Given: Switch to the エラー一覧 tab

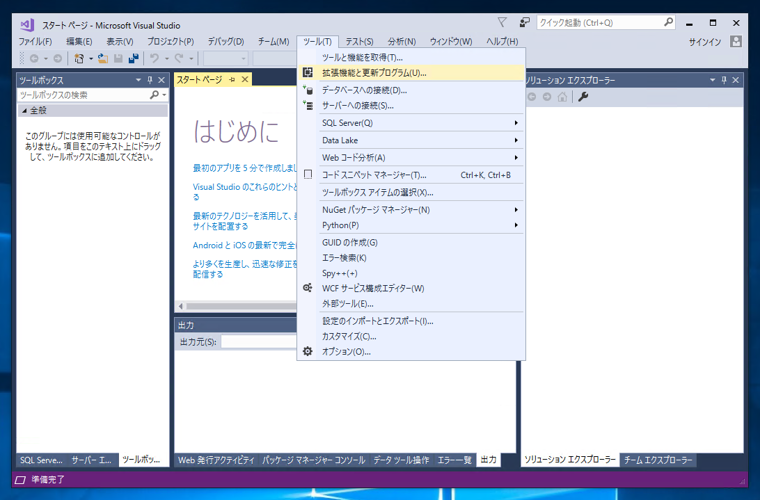Looking at the screenshot, I should coord(454,460).
